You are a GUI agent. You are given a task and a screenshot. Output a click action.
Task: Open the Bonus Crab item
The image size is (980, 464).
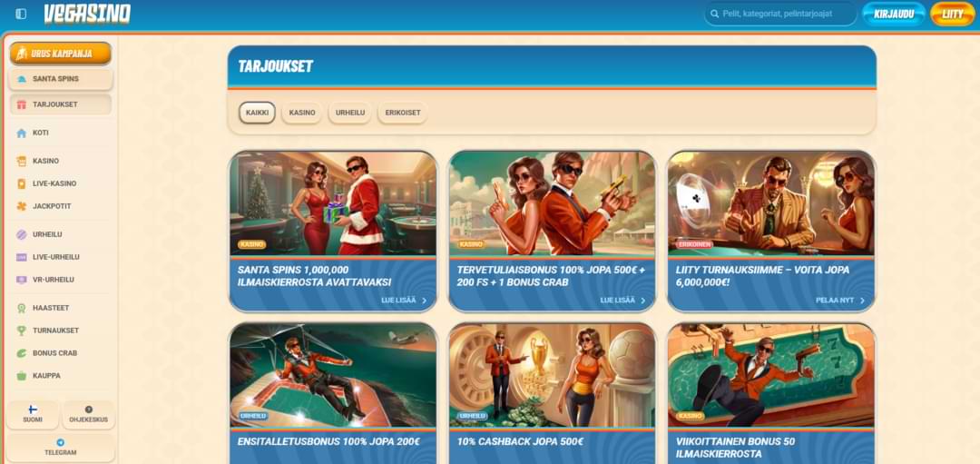click(54, 353)
